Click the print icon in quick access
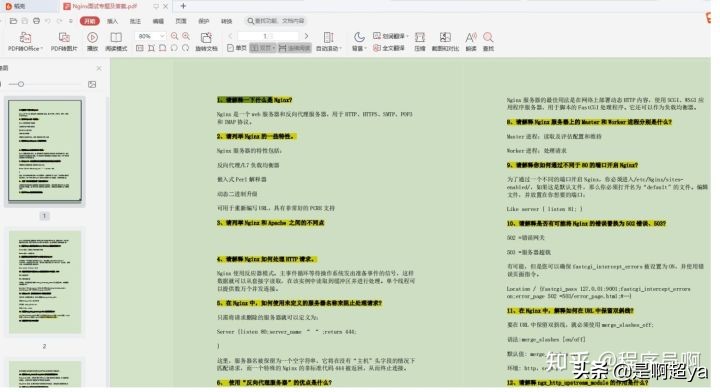 coord(36,21)
